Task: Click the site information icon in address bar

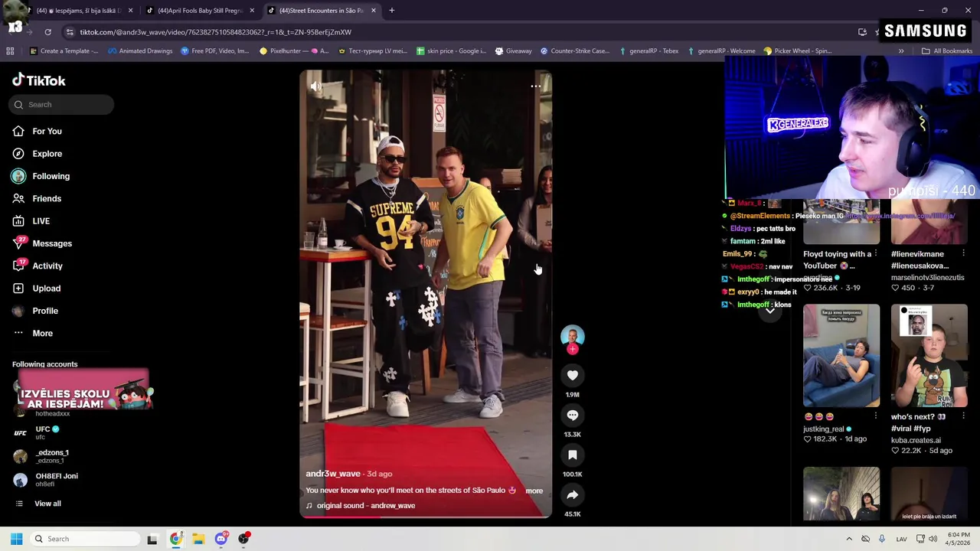Action: click(x=70, y=32)
